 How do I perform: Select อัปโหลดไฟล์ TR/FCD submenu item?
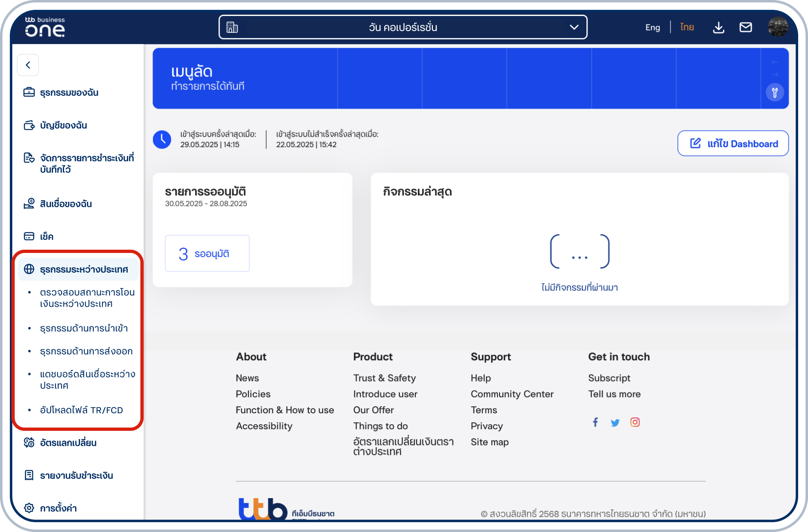(81, 410)
